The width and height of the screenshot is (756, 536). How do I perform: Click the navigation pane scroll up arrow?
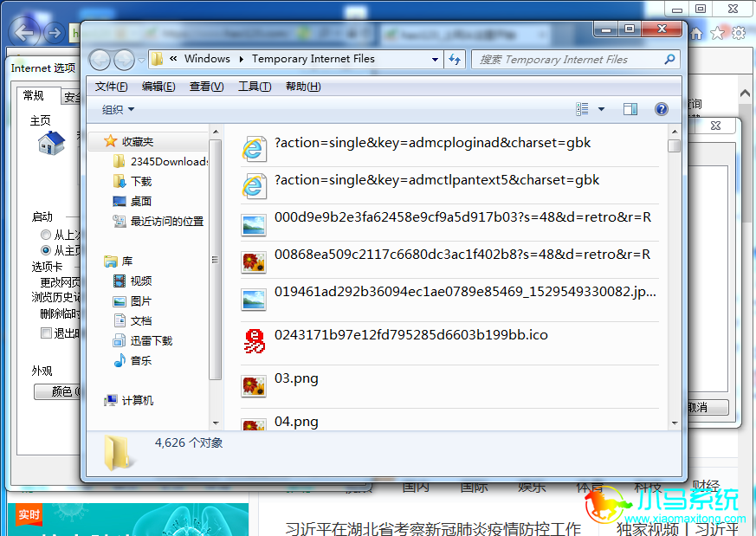[x=216, y=132]
